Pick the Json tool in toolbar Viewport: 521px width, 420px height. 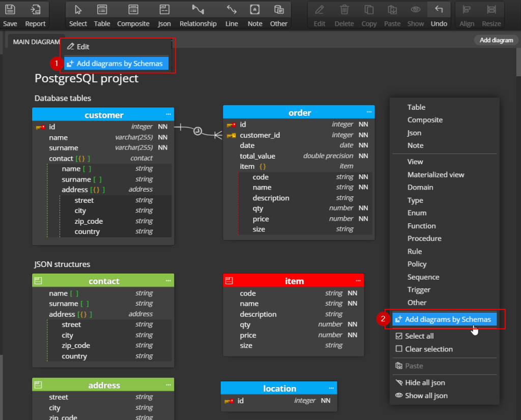pos(164,15)
